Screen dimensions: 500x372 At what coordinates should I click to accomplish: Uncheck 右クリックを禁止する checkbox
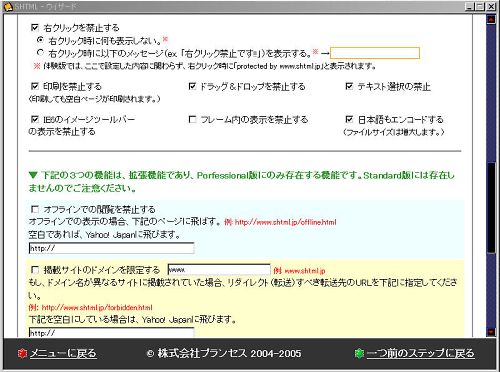[35, 27]
